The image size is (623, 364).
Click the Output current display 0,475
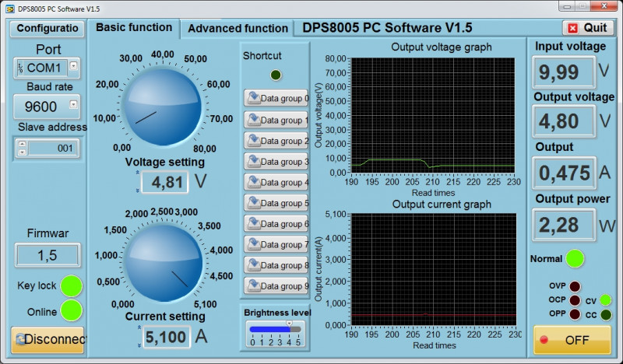[x=564, y=173]
